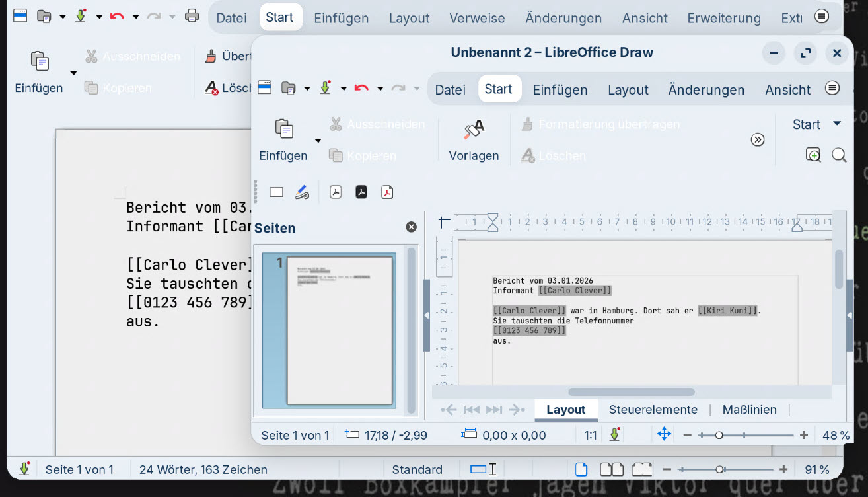Image resolution: width=868 pixels, height=497 pixels.
Task: Click the red PDF export icon
Action: 387,192
